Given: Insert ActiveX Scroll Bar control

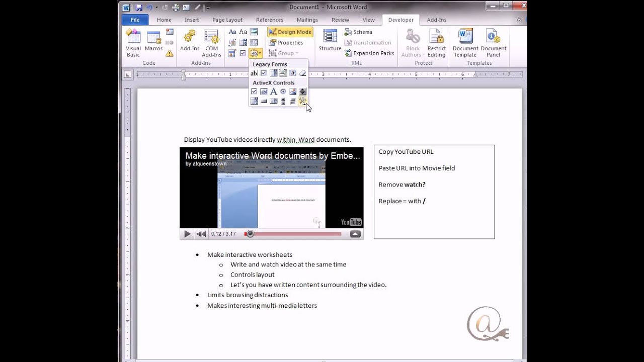Looking at the screenshot, I should pos(283,101).
